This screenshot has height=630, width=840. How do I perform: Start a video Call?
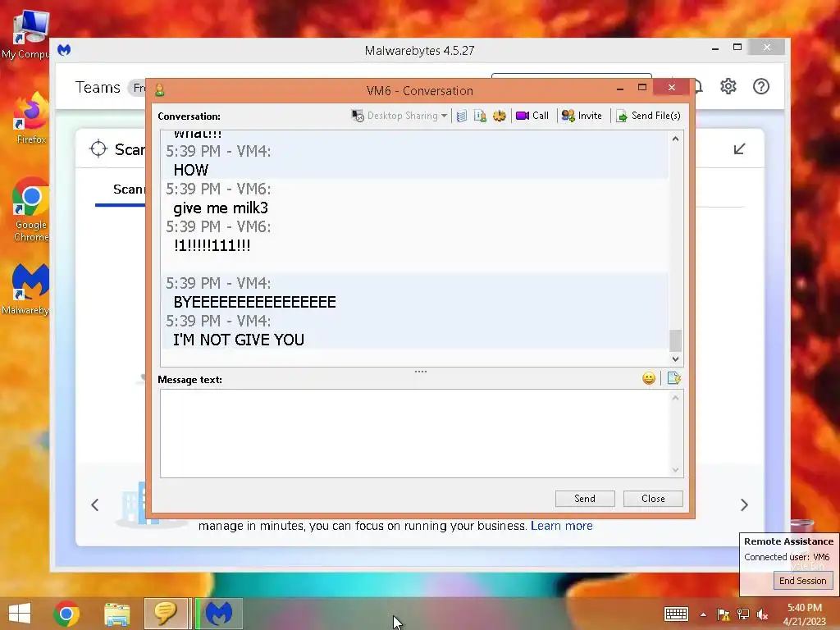click(532, 116)
